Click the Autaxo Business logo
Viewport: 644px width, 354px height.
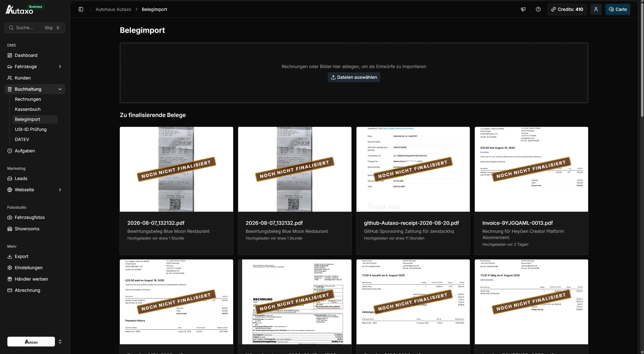[x=25, y=10]
